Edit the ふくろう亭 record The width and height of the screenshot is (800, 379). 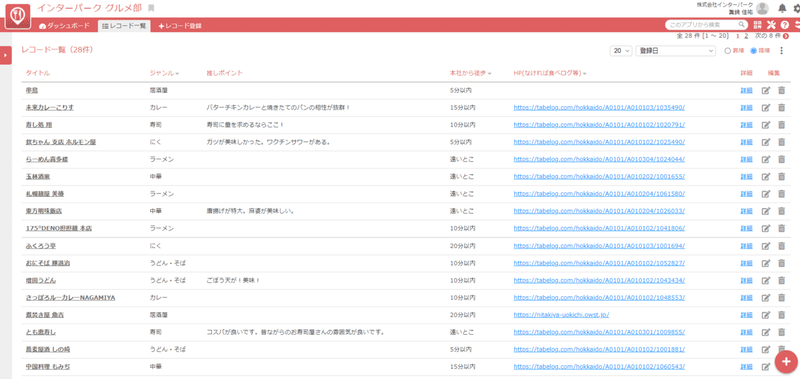[765, 246]
